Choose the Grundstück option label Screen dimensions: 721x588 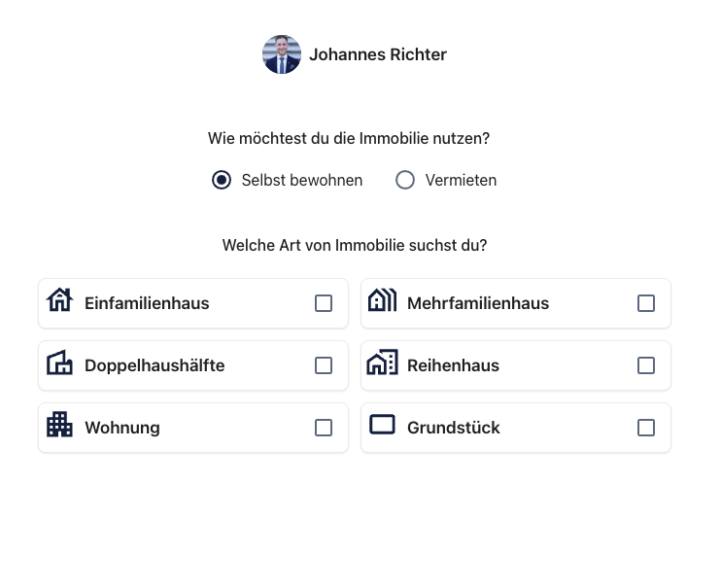click(x=454, y=428)
